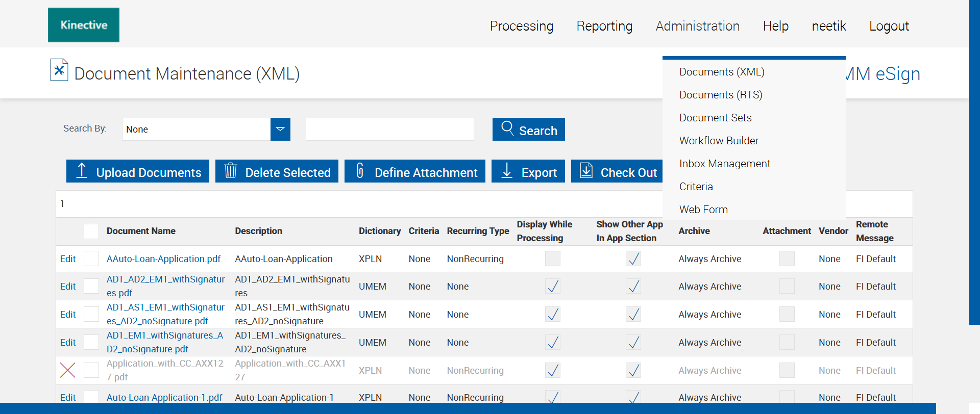Toggle the select-all checkbox in table header
The image size is (980, 414).
[91, 231]
